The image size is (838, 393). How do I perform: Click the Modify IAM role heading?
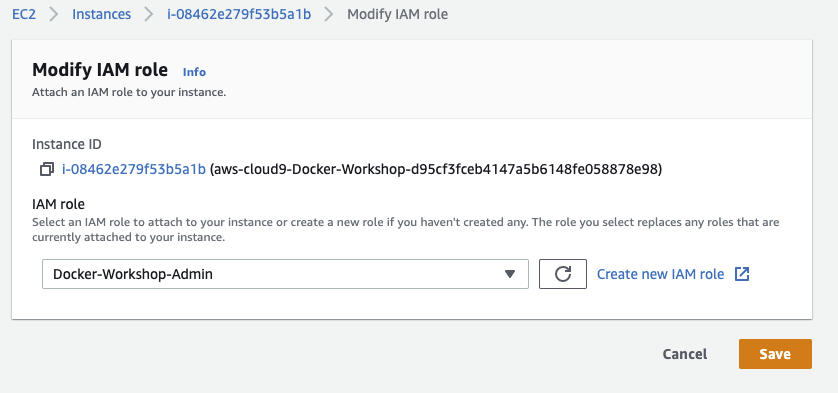[100, 70]
